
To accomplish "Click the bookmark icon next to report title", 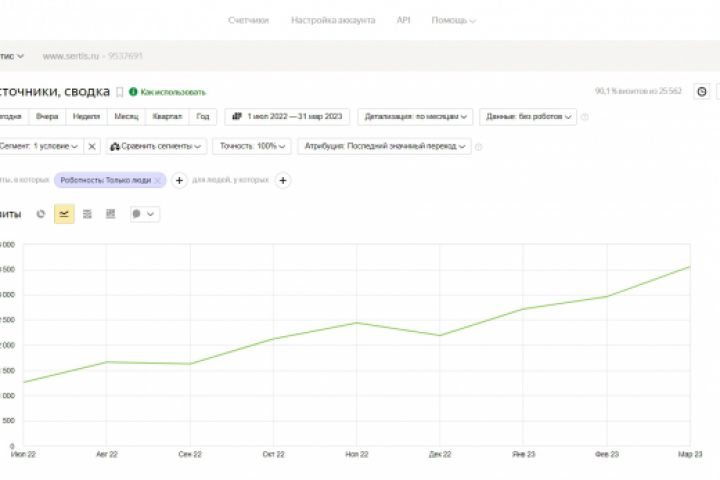I will coord(119,92).
